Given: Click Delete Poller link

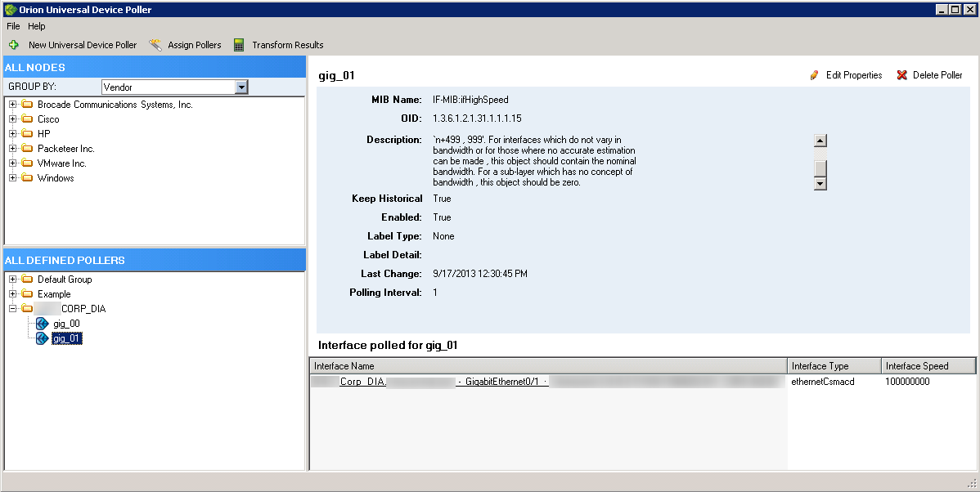Looking at the screenshot, I should (x=937, y=75).
